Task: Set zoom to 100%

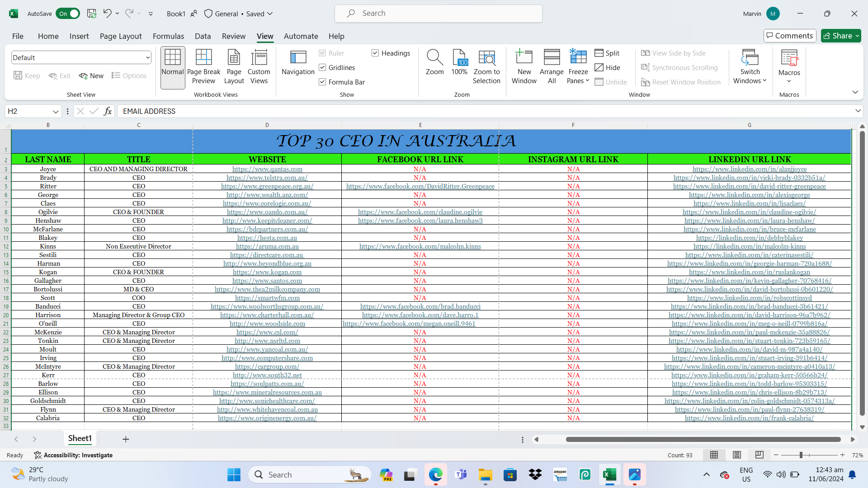Action: point(459,62)
